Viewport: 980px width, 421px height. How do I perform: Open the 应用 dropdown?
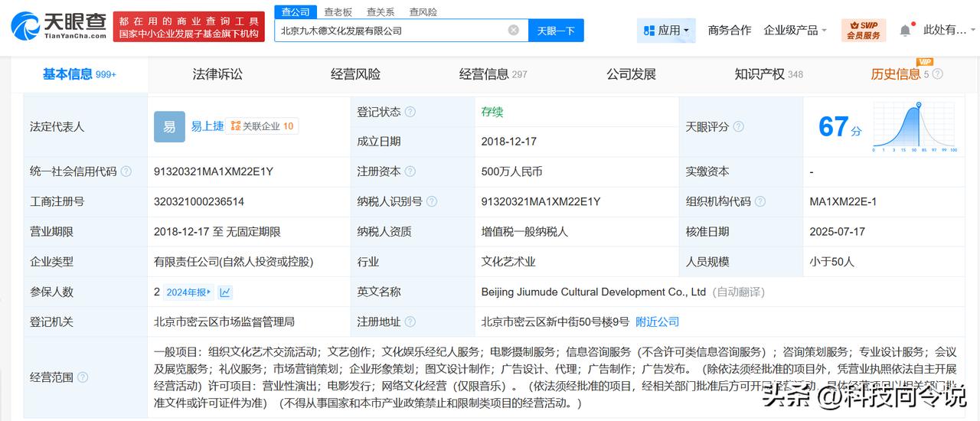(x=666, y=31)
